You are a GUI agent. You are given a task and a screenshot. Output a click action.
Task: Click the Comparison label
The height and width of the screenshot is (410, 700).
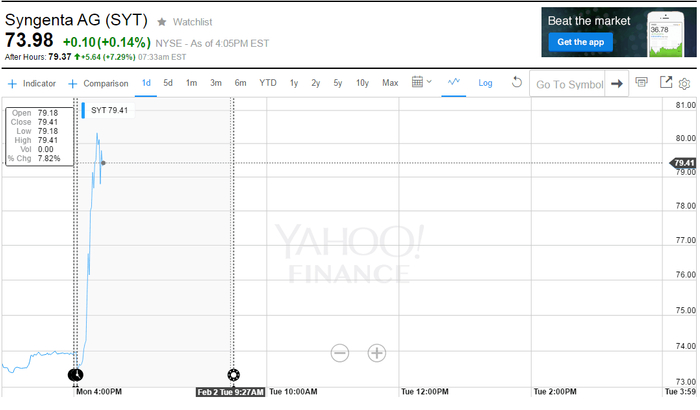tap(106, 84)
